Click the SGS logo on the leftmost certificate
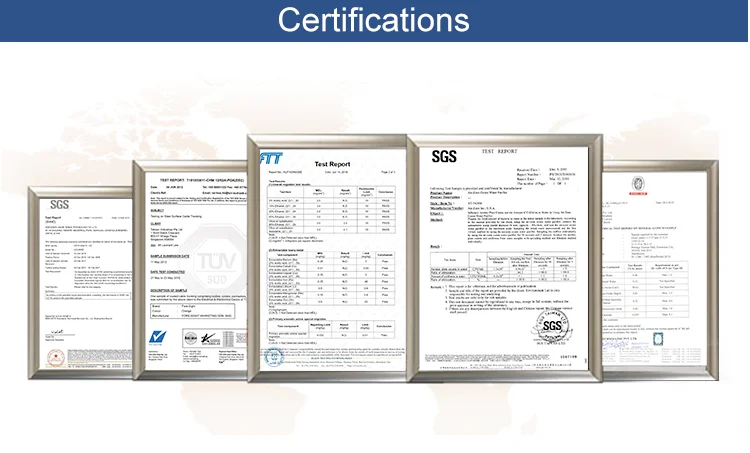750x453 pixels. click(x=59, y=205)
